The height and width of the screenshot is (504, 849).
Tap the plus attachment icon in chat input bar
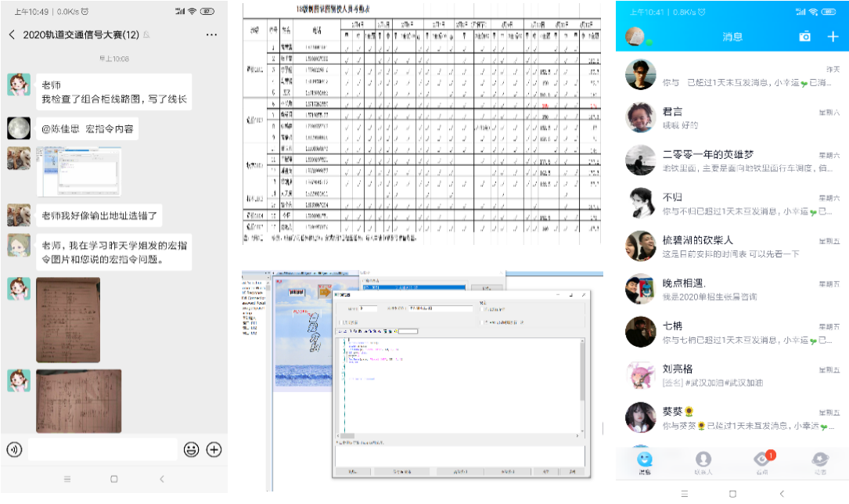point(214,449)
